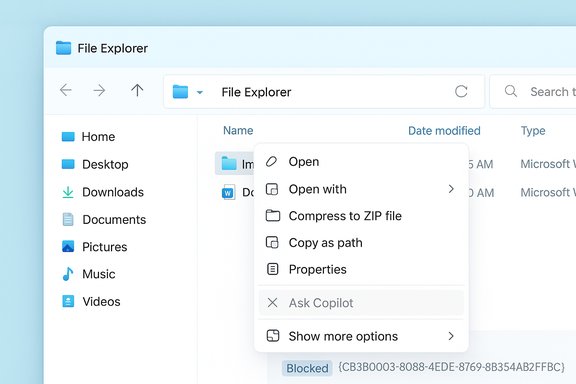Screen dimensions: 576x384
Task: Click the disabled Ask Copilot entry
Action: pyautogui.click(x=361, y=303)
